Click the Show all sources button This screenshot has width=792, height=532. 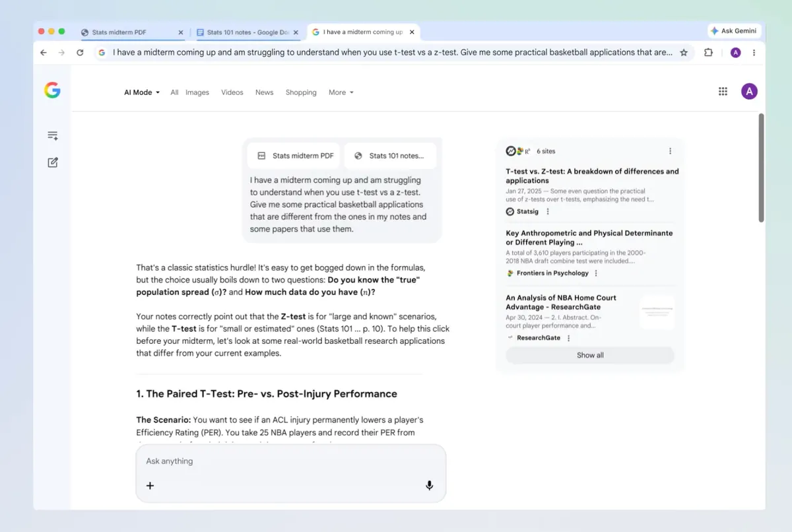pos(589,355)
